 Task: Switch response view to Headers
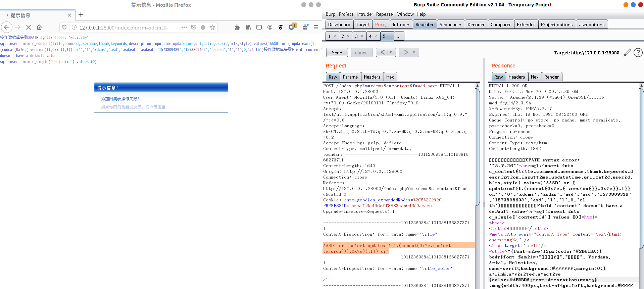point(516,77)
